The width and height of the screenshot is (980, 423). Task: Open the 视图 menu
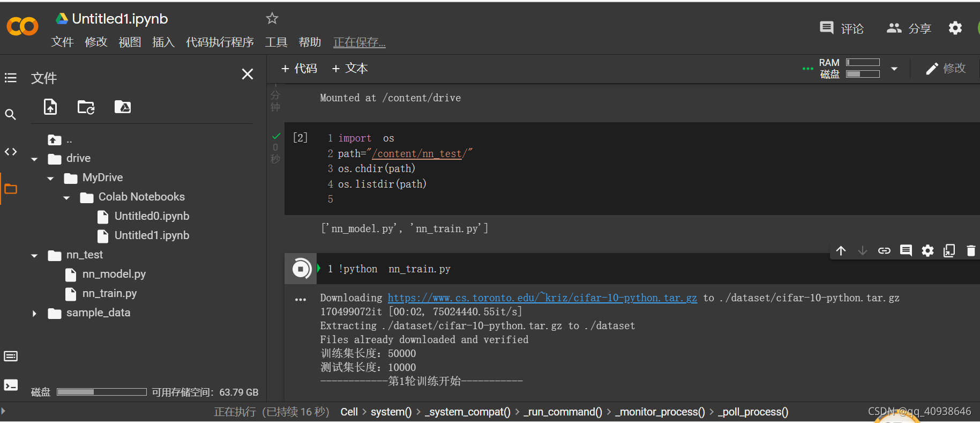point(130,42)
